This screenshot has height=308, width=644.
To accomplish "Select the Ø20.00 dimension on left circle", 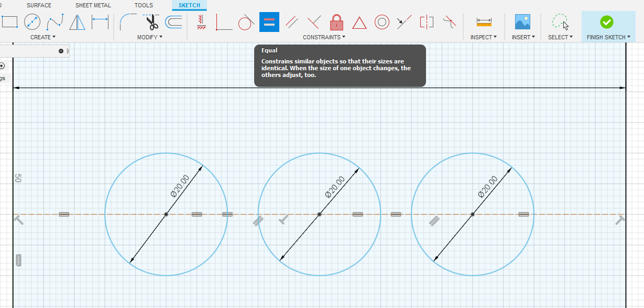I will coord(180,186).
